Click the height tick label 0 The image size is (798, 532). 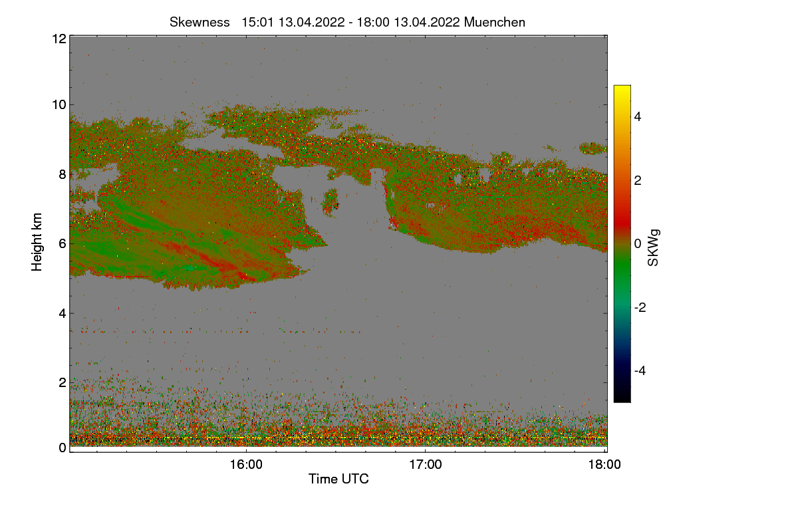click(x=62, y=448)
